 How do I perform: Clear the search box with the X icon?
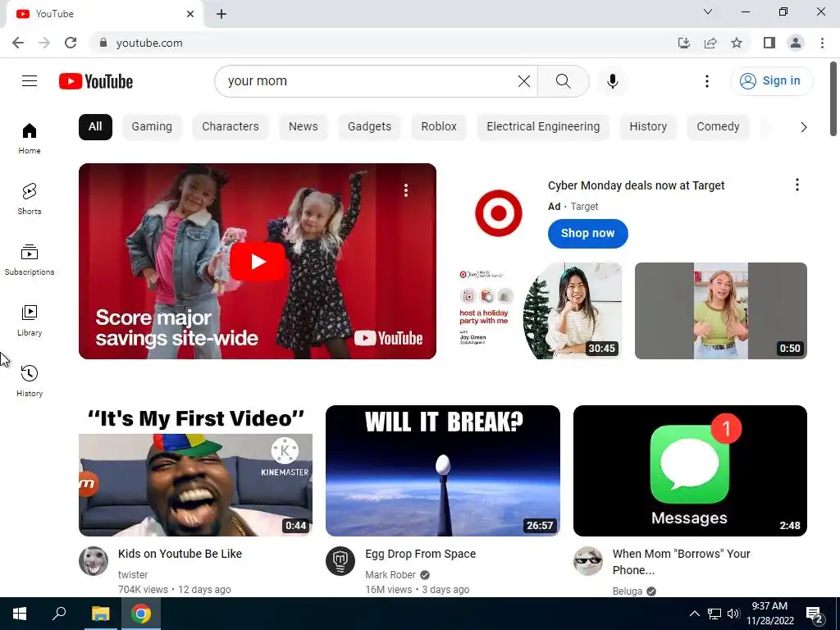(524, 81)
